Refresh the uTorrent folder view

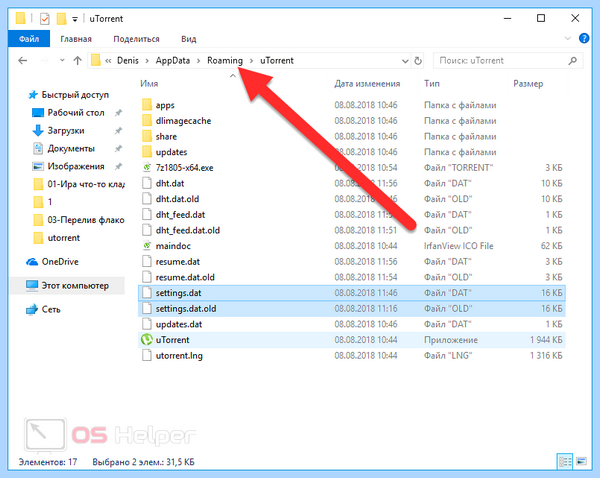click(x=418, y=61)
